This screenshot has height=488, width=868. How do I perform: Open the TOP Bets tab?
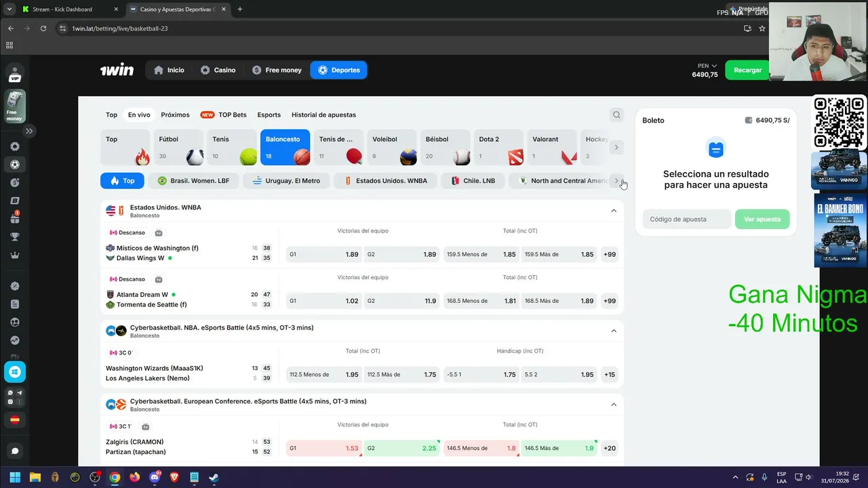(224, 115)
